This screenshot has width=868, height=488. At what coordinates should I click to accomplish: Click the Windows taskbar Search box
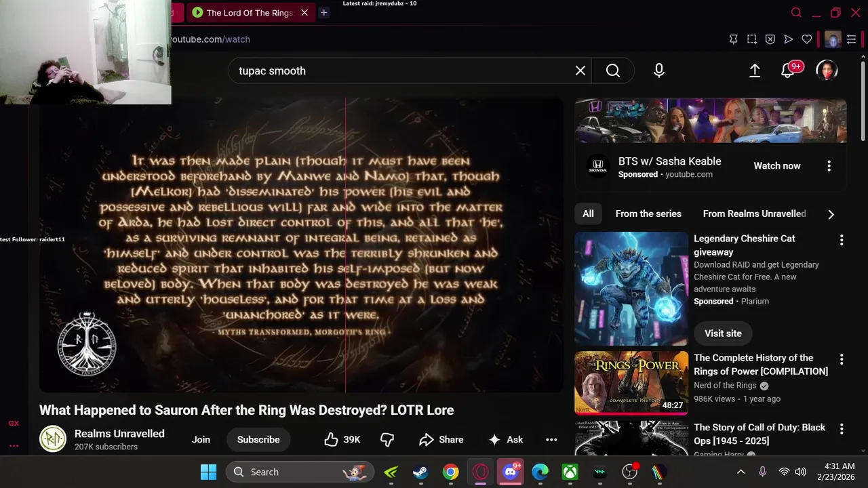(300, 472)
